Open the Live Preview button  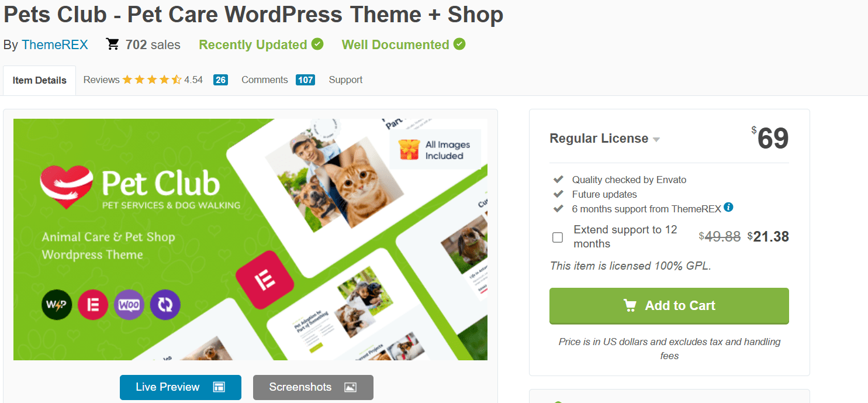click(181, 387)
